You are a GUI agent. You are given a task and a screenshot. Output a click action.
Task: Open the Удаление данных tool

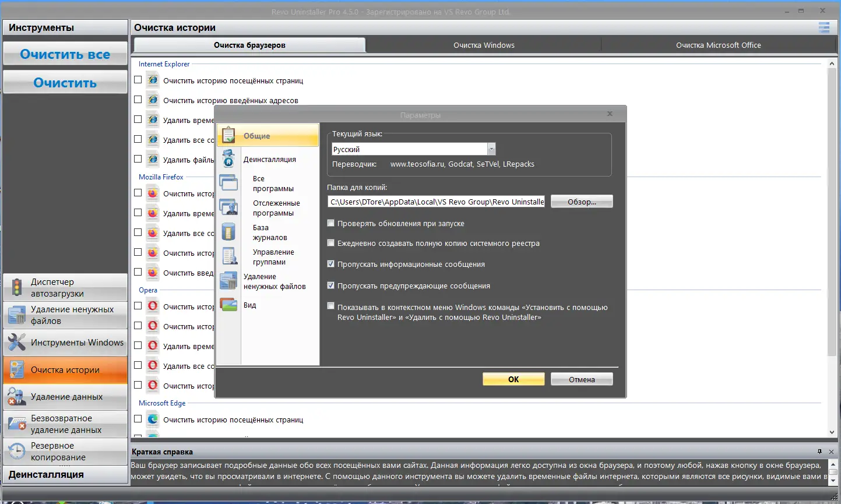click(65, 396)
